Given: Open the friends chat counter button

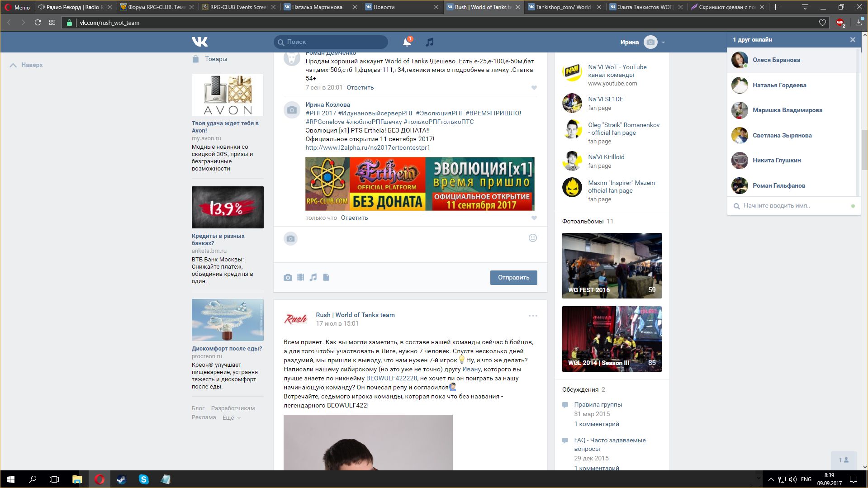Looking at the screenshot, I should pyautogui.click(x=844, y=460).
